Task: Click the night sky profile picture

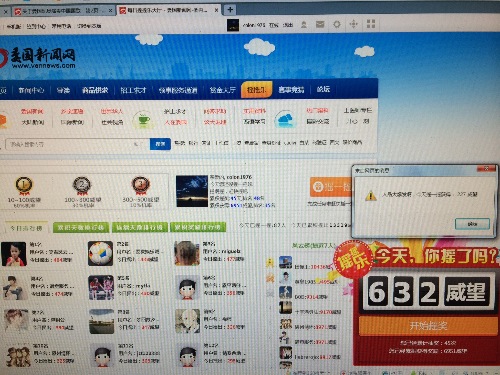Action: click(x=192, y=191)
